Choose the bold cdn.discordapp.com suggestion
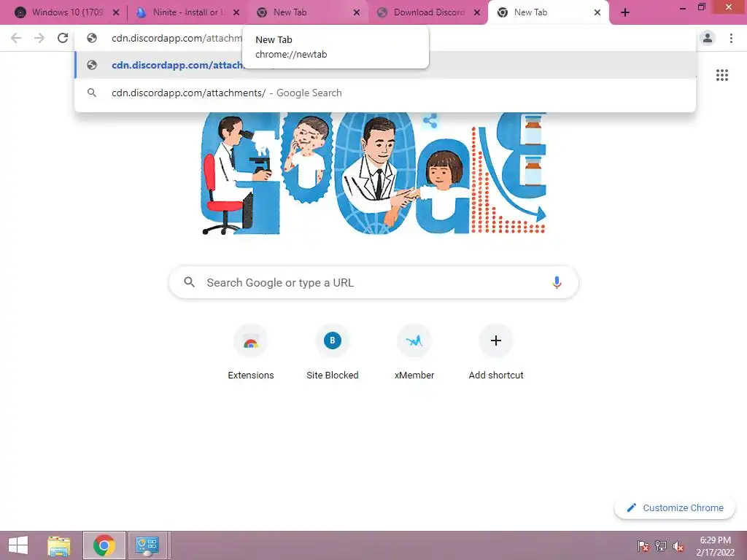 (x=385, y=65)
